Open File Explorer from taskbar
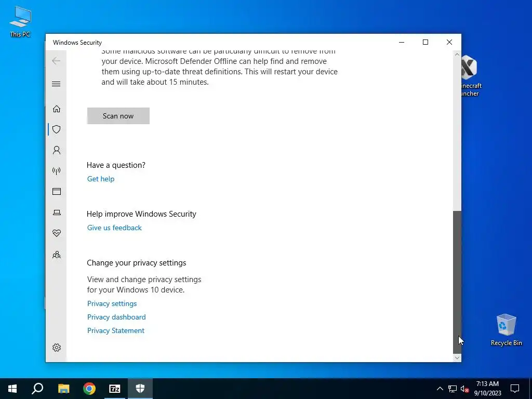 (x=63, y=389)
